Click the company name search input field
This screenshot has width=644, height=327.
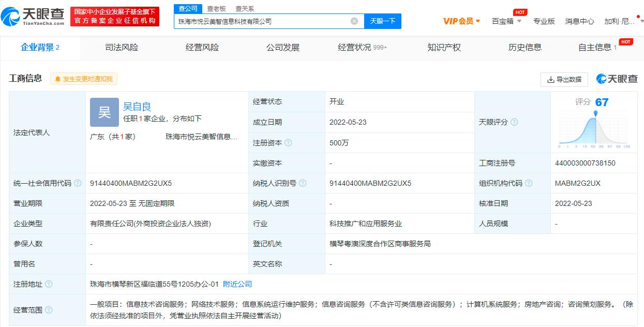pyautogui.click(x=261, y=21)
